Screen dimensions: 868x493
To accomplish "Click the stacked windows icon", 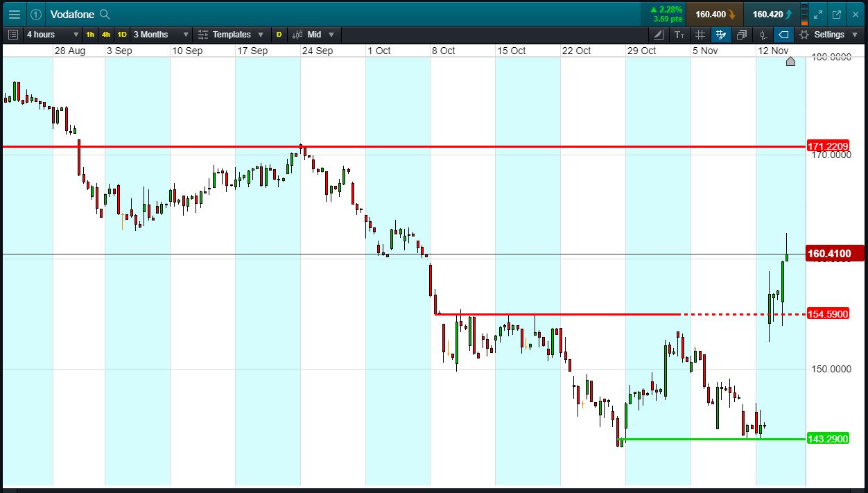I will tap(742, 35).
